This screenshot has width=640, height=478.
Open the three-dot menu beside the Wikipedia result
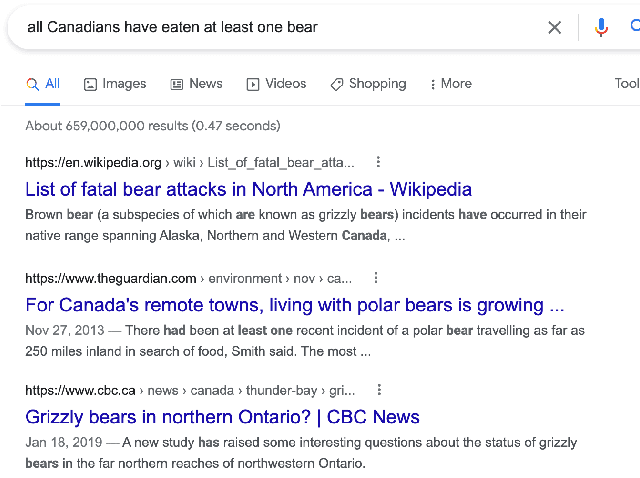click(x=378, y=162)
